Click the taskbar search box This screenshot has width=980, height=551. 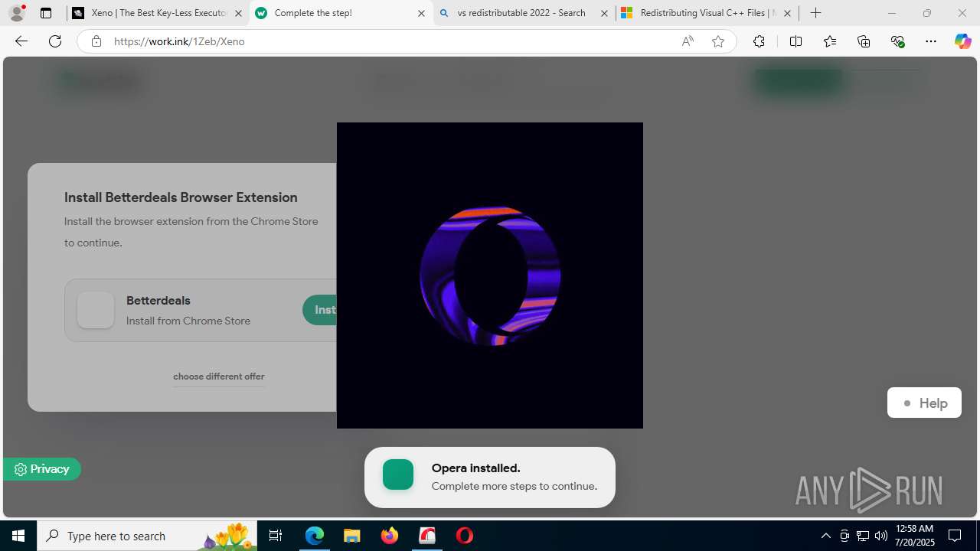pos(147,536)
